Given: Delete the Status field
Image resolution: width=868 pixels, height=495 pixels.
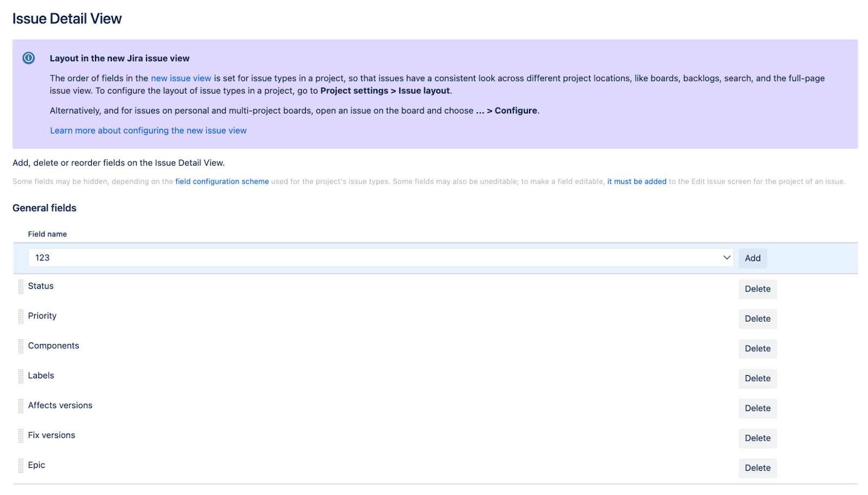Looking at the screenshot, I should pyautogui.click(x=757, y=289).
